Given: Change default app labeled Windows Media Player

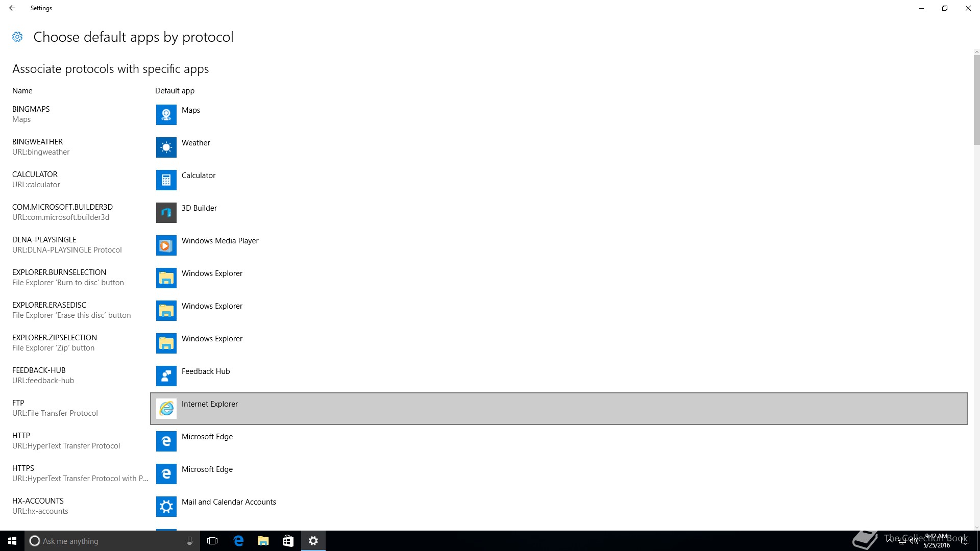Looking at the screenshot, I should tap(220, 241).
